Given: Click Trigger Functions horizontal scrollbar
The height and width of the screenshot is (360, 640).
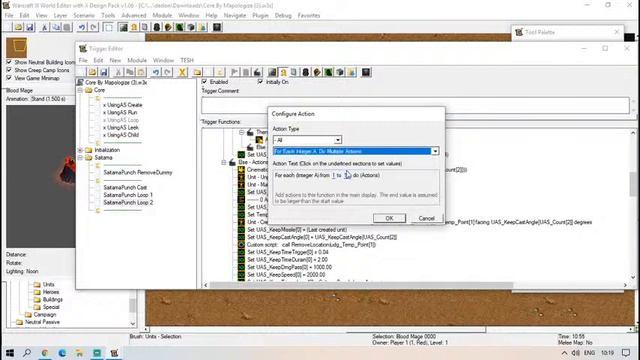Looking at the screenshot, I should [x=361, y=285].
